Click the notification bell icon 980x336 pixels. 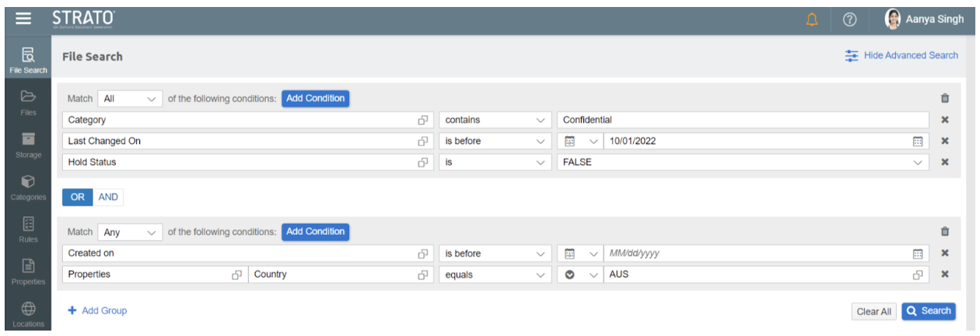pos(813,19)
